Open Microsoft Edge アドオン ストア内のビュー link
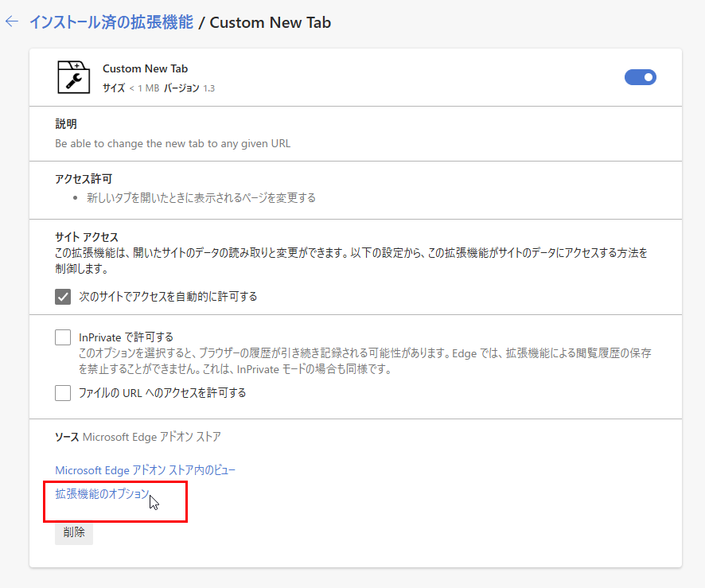 pos(146,470)
